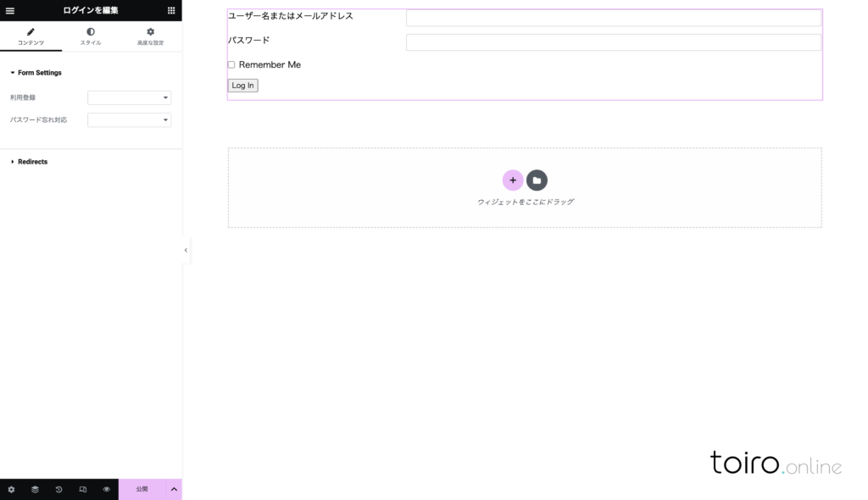
Task: Switch to the 高度な設定 tab
Action: [151, 36]
